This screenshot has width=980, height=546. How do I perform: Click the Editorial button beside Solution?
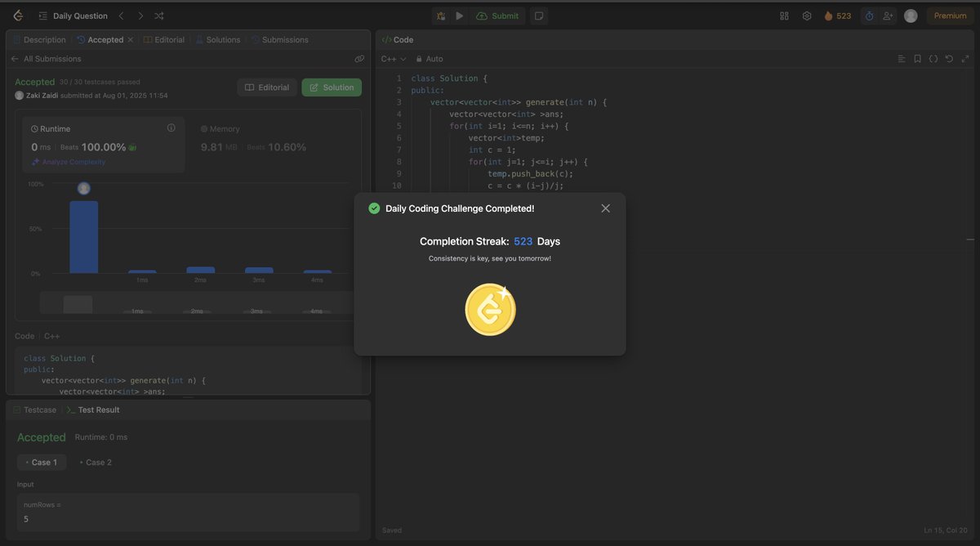(x=267, y=87)
